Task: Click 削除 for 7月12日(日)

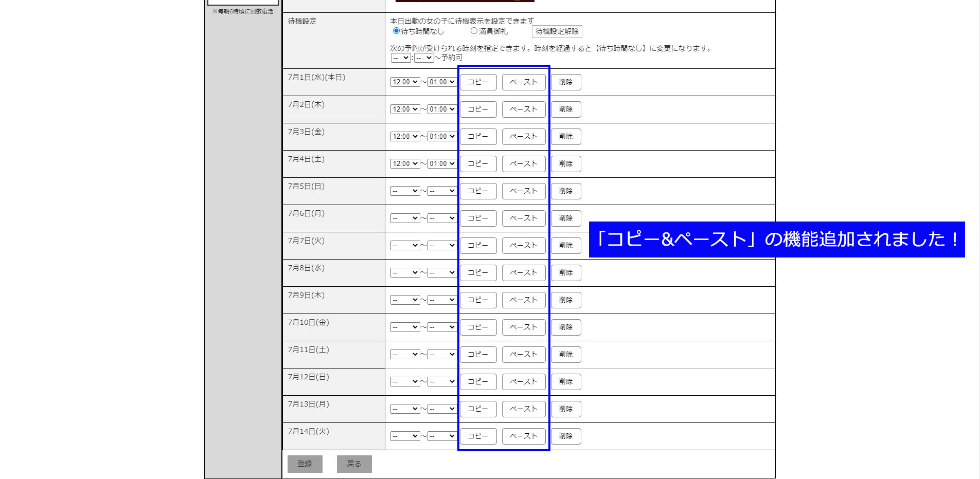Action: [x=566, y=382]
